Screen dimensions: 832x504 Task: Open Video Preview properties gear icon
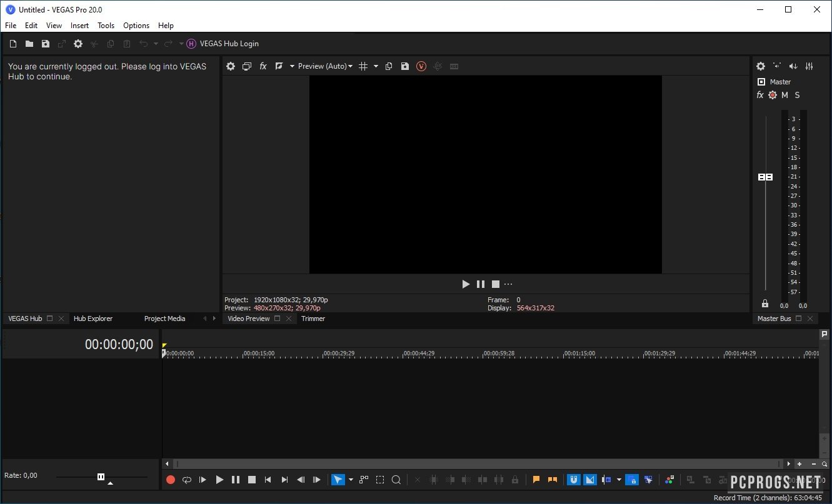pos(231,66)
